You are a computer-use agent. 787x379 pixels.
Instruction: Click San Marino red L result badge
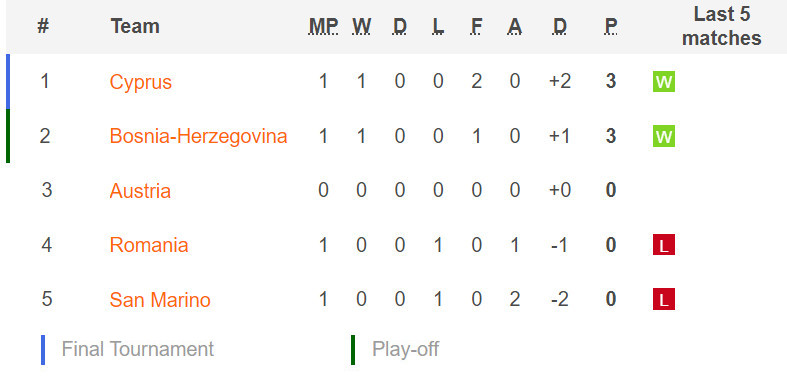pos(664,299)
